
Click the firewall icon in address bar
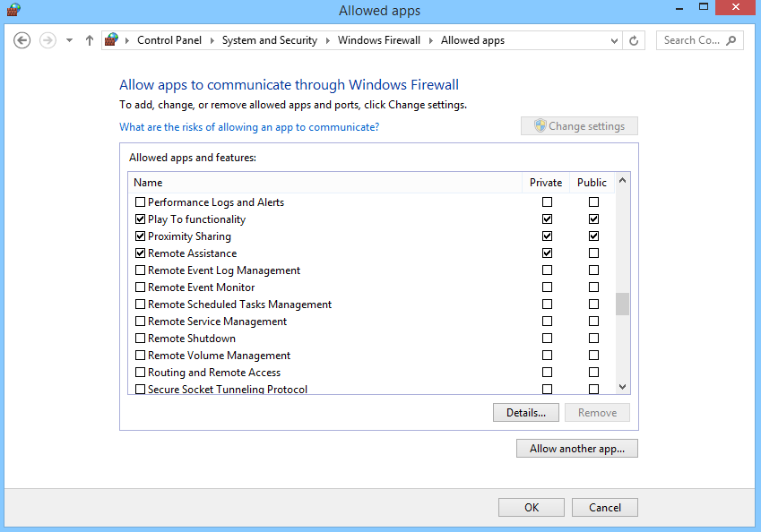(112, 39)
